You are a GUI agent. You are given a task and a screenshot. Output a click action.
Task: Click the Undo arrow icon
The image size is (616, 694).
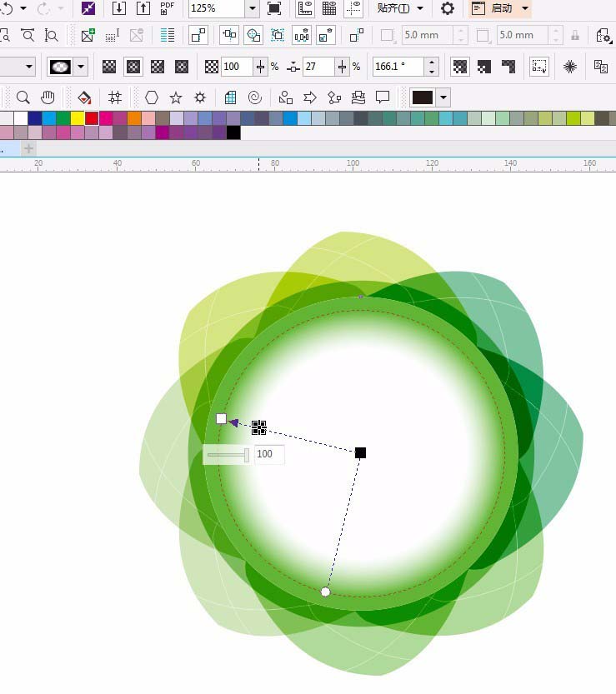[x=6, y=8]
